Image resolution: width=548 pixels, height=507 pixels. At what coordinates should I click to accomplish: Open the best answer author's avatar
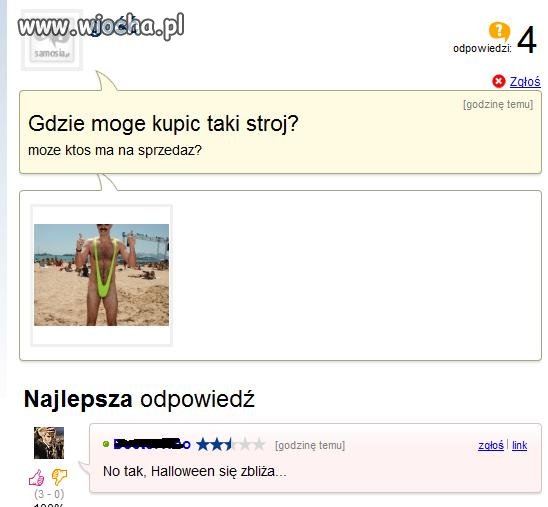pyautogui.click(x=49, y=443)
